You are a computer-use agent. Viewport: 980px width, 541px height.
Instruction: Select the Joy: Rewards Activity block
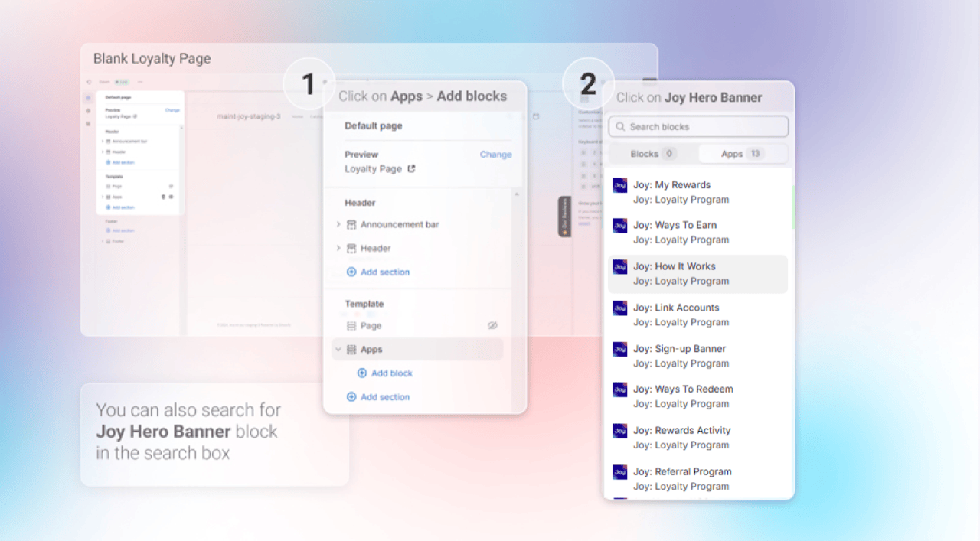[698, 438]
